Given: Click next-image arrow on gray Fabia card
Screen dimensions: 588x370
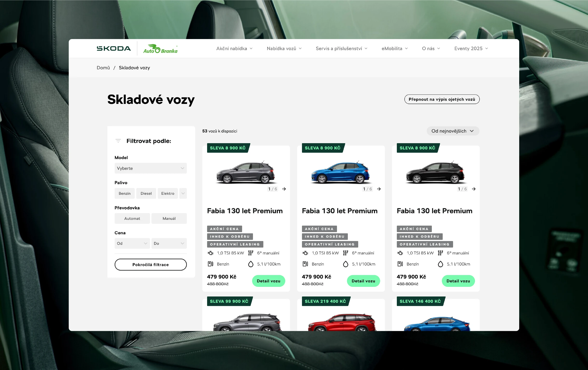Looking at the screenshot, I should pyautogui.click(x=284, y=189).
